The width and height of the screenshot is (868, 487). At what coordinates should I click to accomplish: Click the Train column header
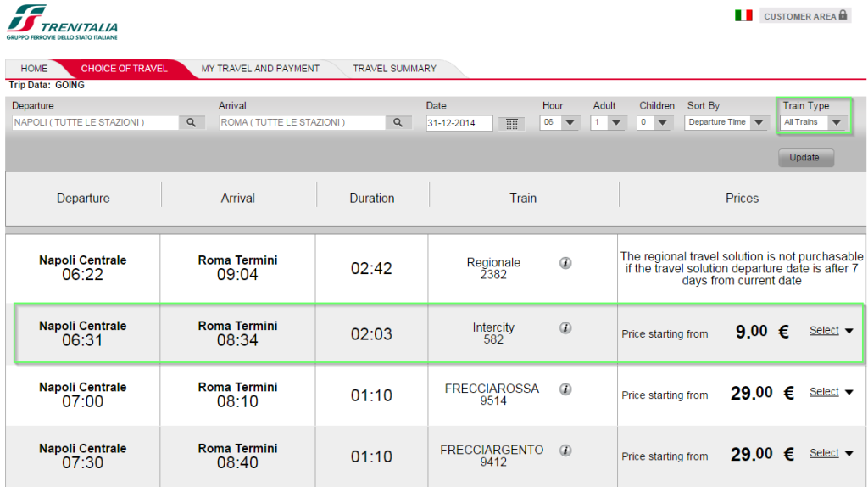pyautogui.click(x=523, y=199)
